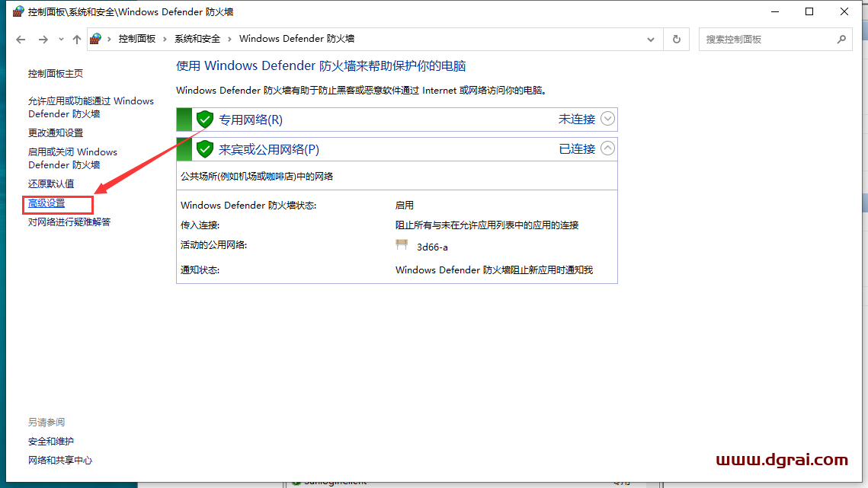Click the 专用网络(R) heading

(251, 120)
